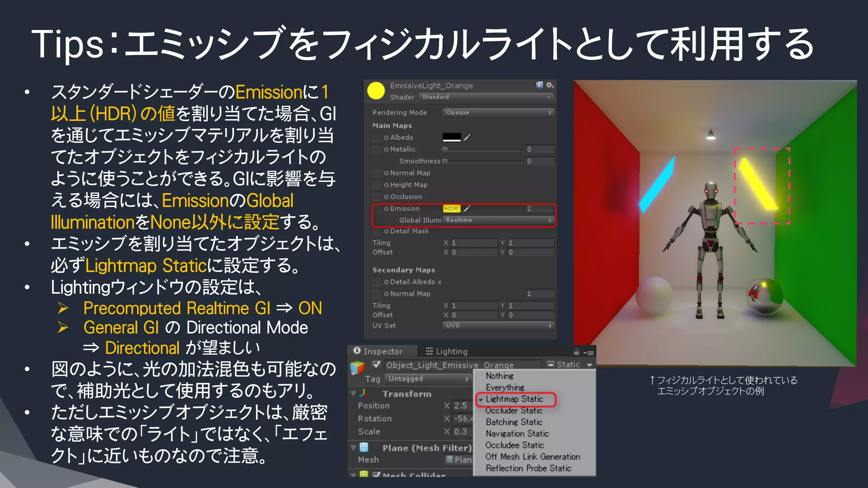Open the Static flags dropdown arrow
868x488 pixels.
click(590, 365)
